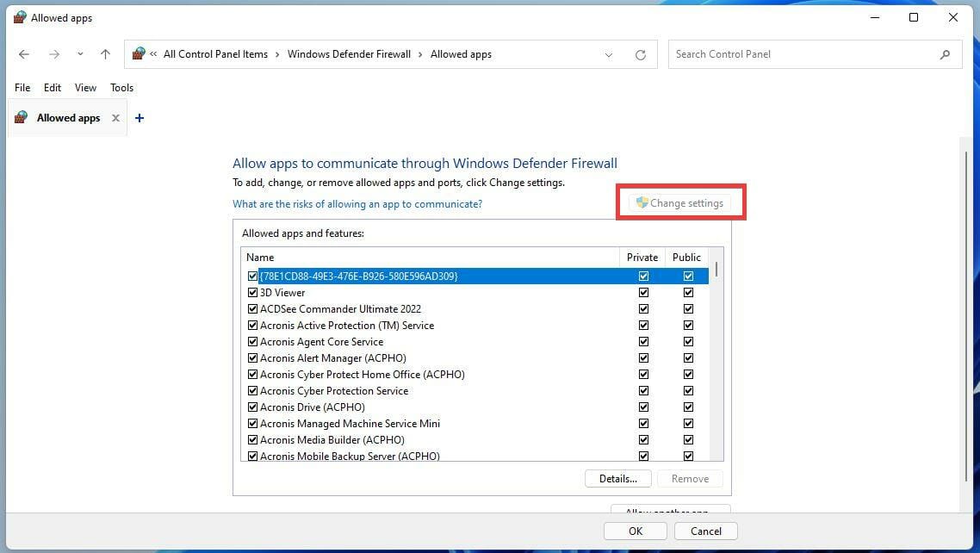Open the Tools menu

click(122, 88)
